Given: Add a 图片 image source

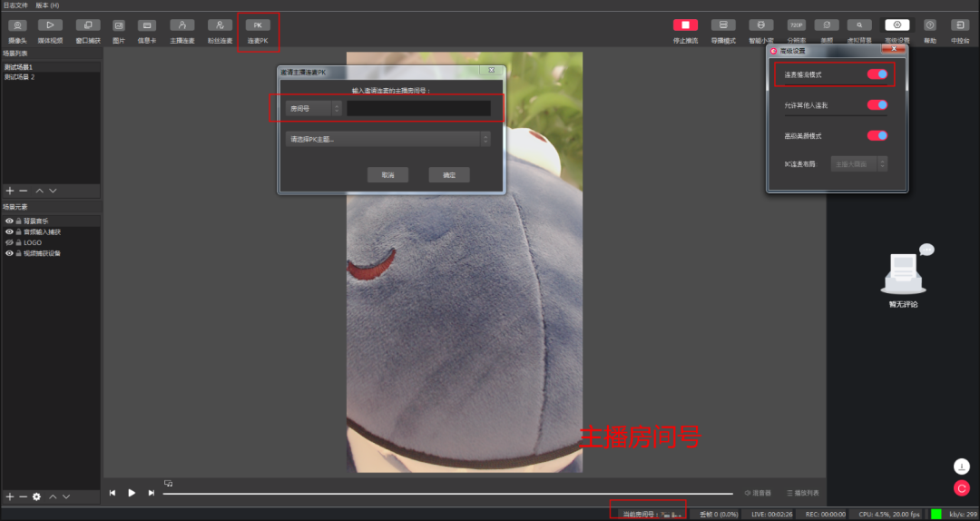Looking at the screenshot, I should pyautogui.click(x=119, y=25).
